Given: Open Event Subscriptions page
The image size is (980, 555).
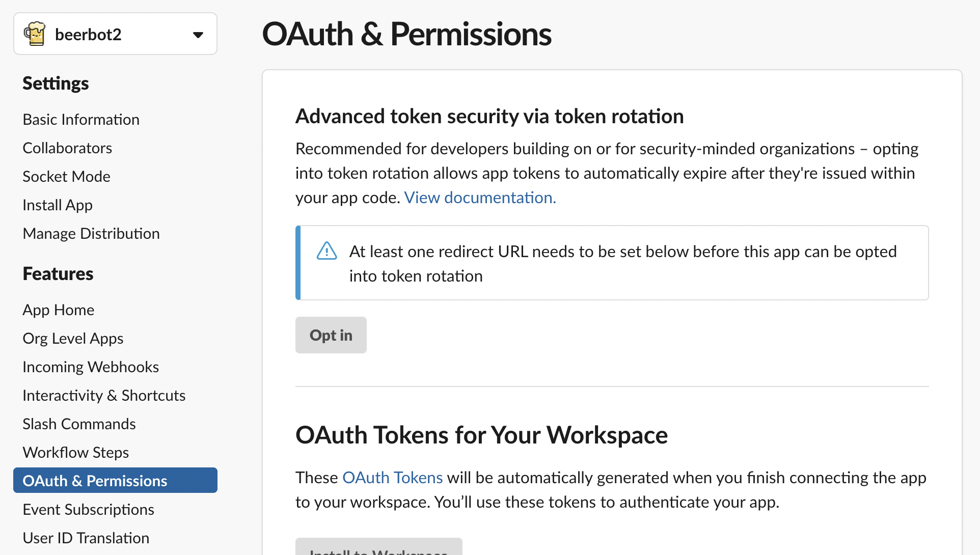Looking at the screenshot, I should click(x=88, y=510).
